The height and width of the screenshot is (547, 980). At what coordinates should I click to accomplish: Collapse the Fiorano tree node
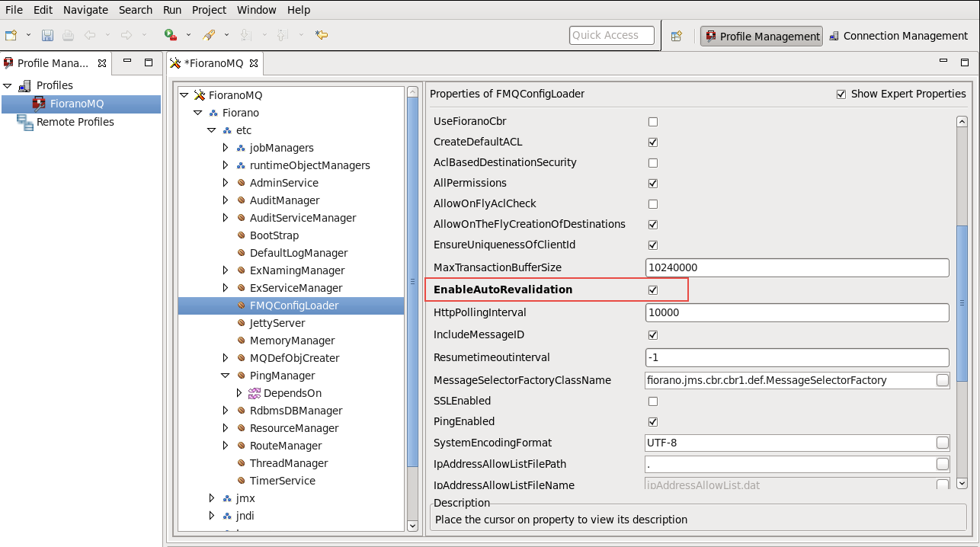pos(197,113)
